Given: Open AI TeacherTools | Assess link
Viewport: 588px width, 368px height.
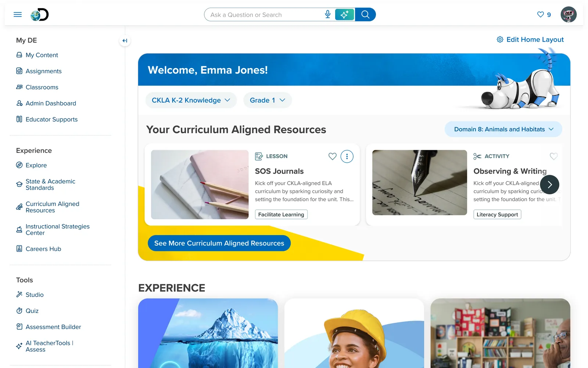Looking at the screenshot, I should pos(49,346).
